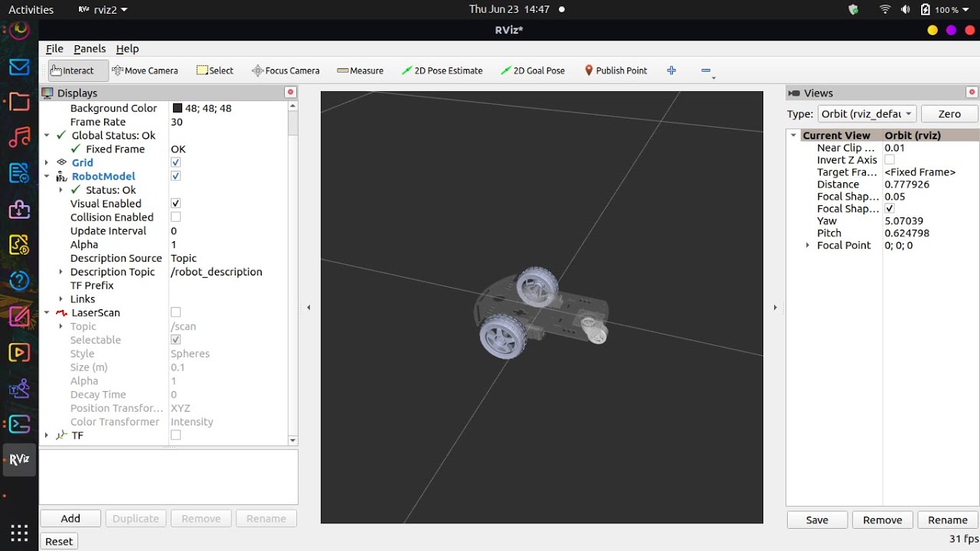Toggle the LaserScan Selectable checkbox
This screenshot has height=551, width=980.
(175, 340)
